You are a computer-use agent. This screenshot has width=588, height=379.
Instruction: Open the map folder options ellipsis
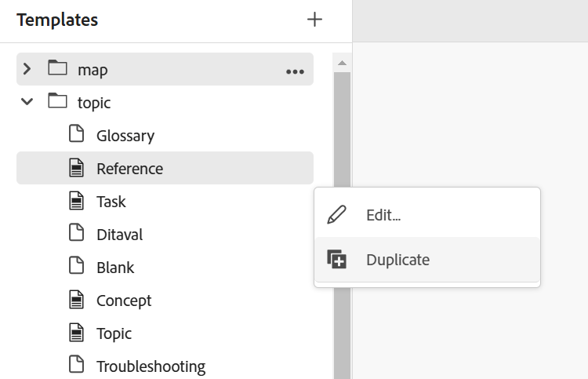295,71
